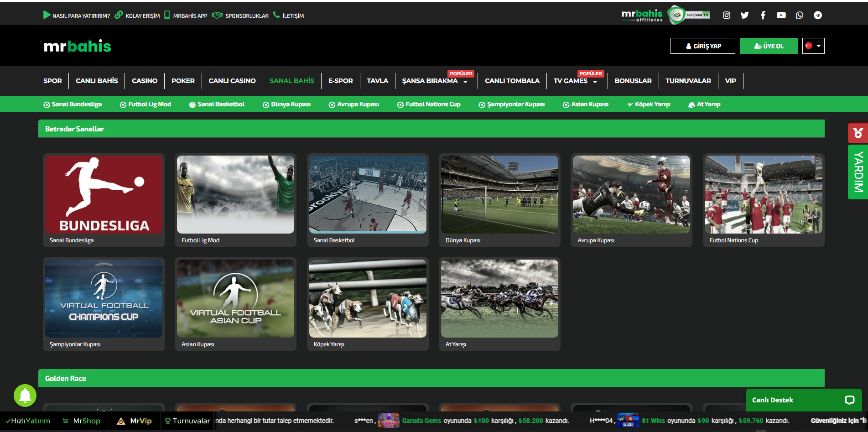The image size is (868, 432).
Task: Open the Sanal Bundesliga game thumbnail
Action: point(104,195)
